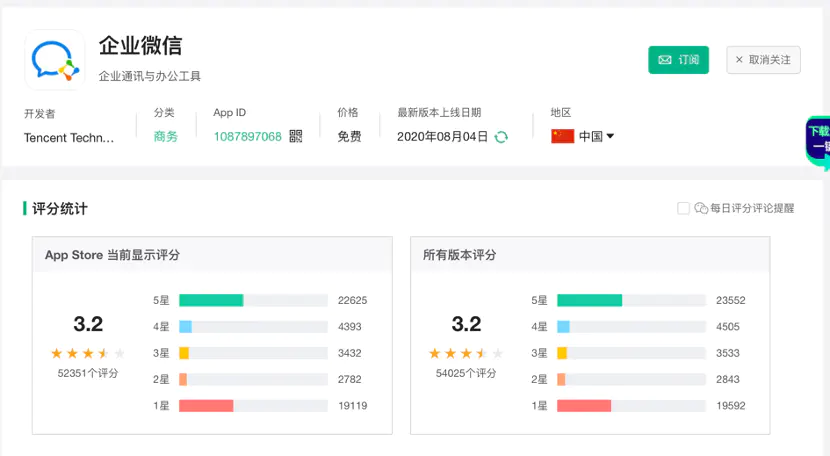Click the 22625 five-star count

(x=353, y=300)
